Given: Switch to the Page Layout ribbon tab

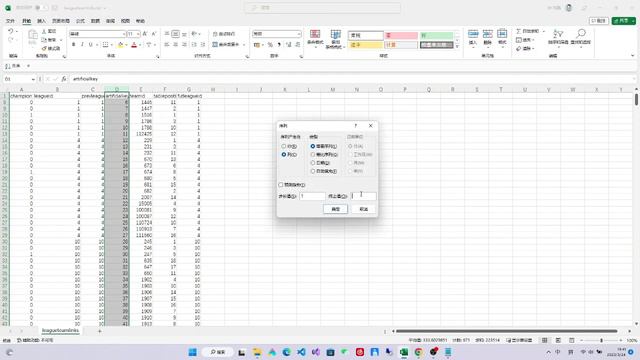Looking at the screenshot, I should click(61, 21).
